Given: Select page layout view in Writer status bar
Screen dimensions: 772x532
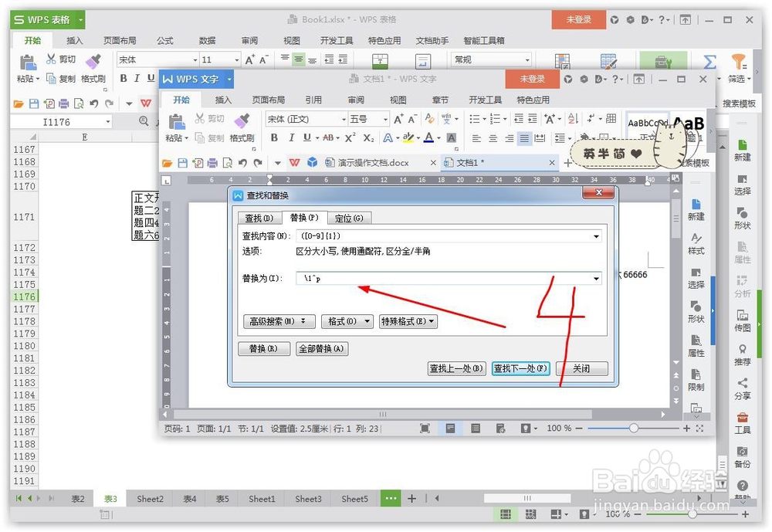Looking at the screenshot, I should pos(450,429).
